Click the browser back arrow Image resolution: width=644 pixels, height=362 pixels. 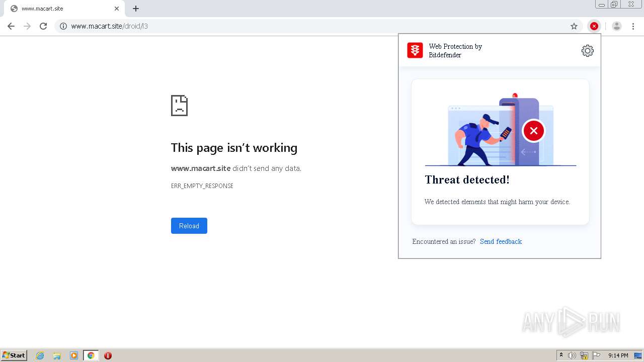tap(11, 26)
